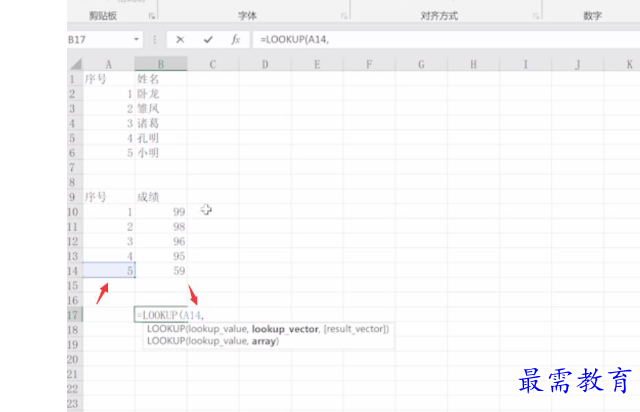Select column A header
Viewport: 640px width, 412px height.
click(109, 64)
